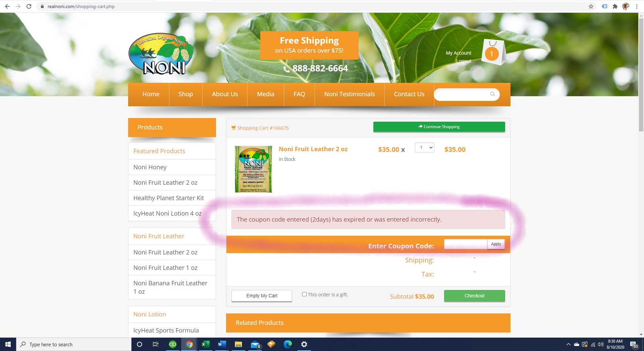This screenshot has height=351, width=644.
Task: Open Mail app from the taskbar
Action: [x=255, y=344]
